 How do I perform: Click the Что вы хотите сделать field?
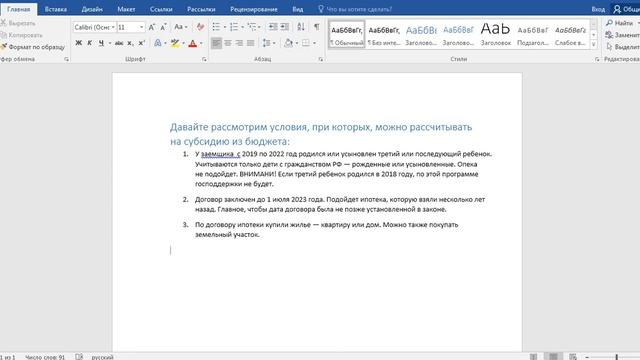pos(355,9)
